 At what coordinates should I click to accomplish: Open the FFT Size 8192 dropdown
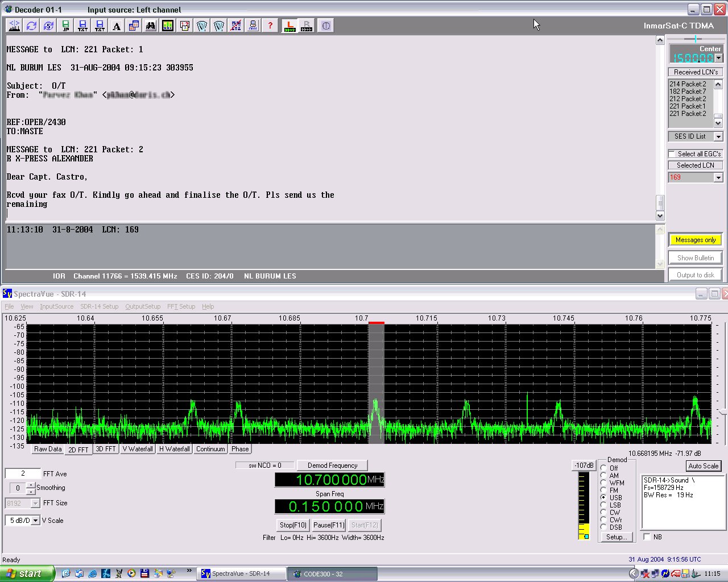(x=35, y=503)
